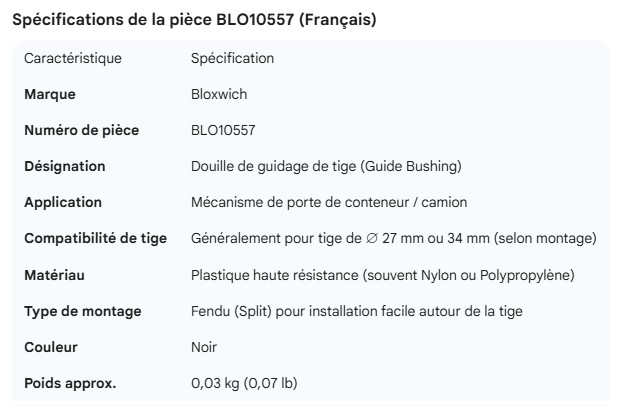Click the "Bloxwich" brand value
The width and height of the screenshot is (621, 406).
click(x=219, y=94)
